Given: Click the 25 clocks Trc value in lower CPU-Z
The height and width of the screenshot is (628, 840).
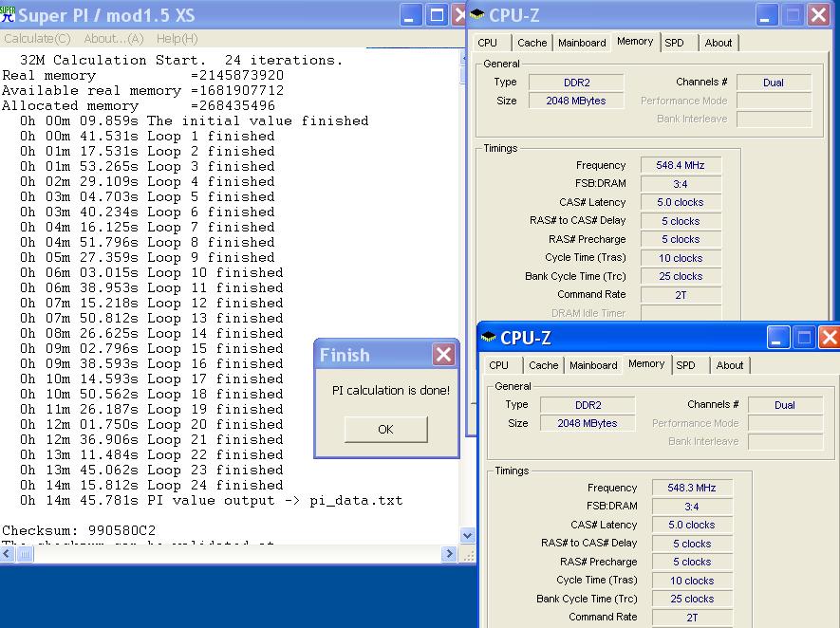Looking at the screenshot, I should point(692,599).
